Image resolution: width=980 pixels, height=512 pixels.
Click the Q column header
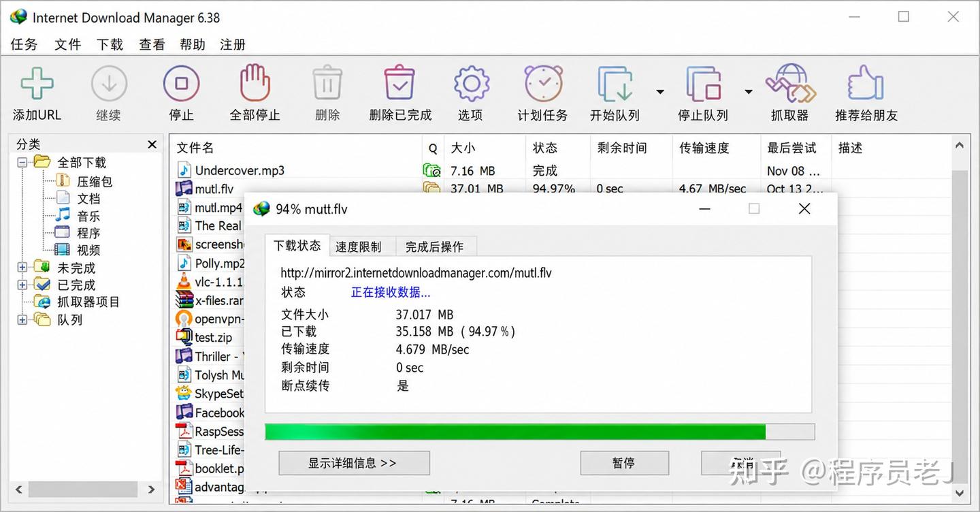point(433,148)
